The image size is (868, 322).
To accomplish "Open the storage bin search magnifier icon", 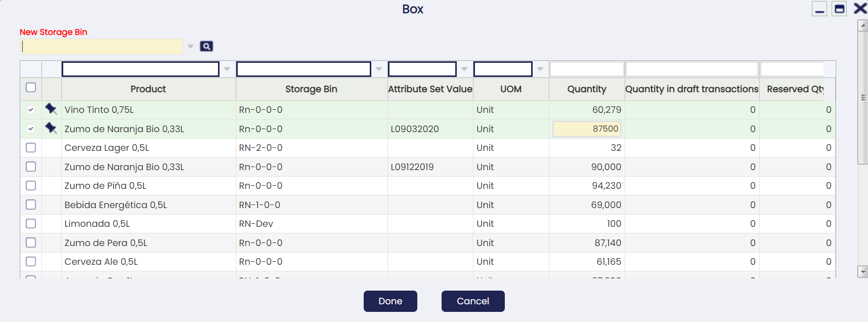I will 206,47.
